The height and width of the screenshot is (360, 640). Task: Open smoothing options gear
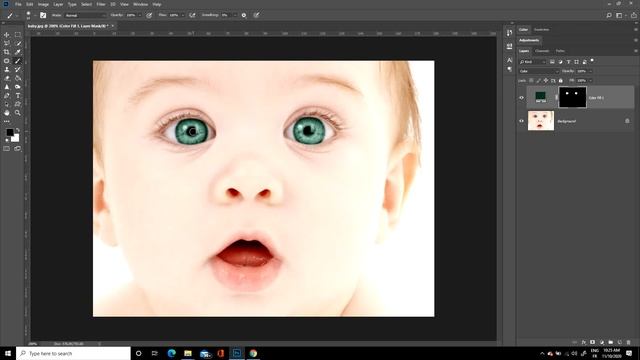pos(244,15)
